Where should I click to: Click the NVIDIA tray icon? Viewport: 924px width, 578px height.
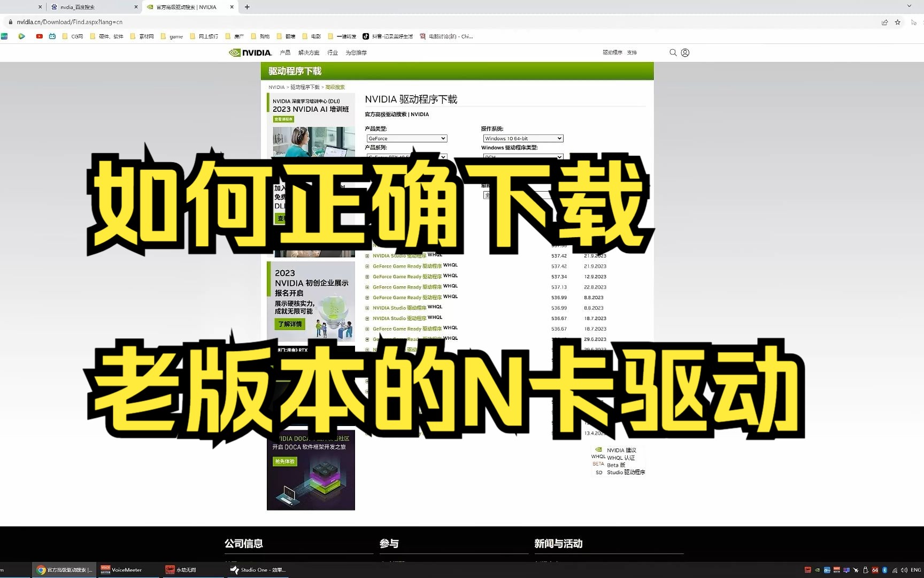817,570
